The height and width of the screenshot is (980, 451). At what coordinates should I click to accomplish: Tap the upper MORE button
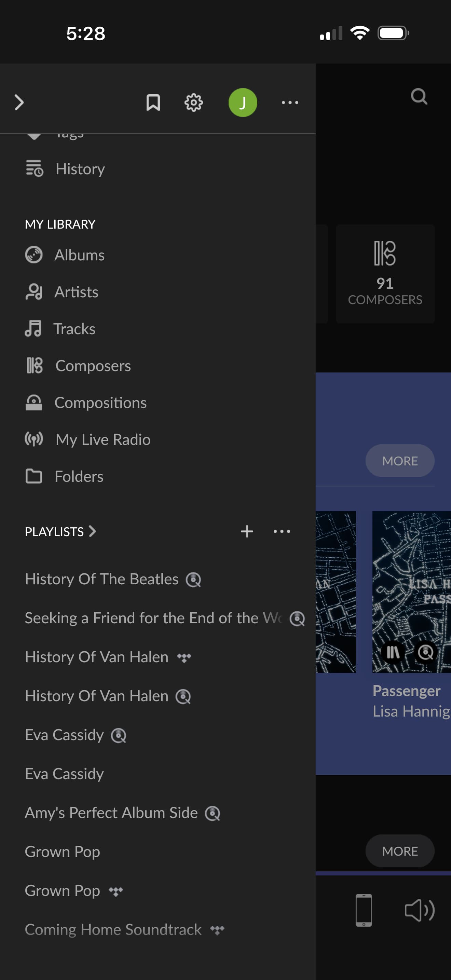(x=400, y=461)
